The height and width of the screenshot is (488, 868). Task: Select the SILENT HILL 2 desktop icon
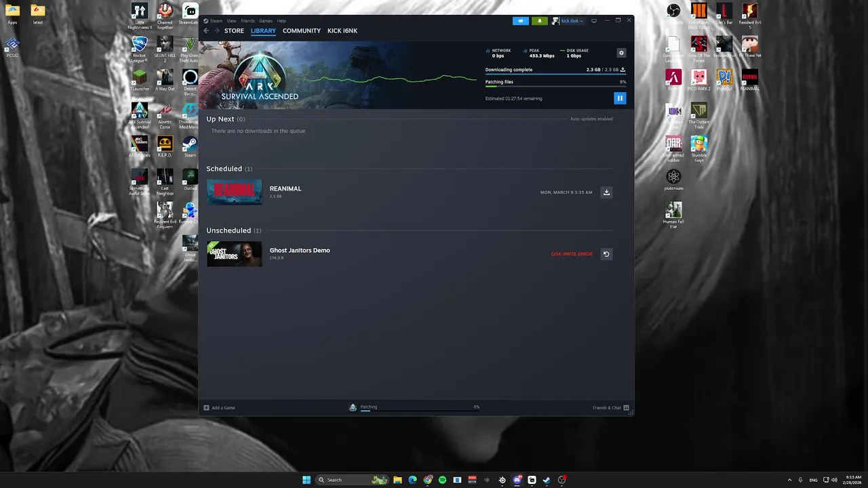point(165,49)
